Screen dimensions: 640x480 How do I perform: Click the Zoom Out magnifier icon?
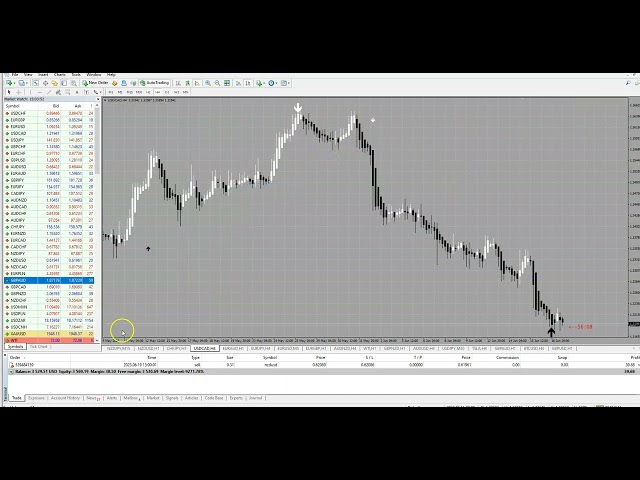click(217, 83)
